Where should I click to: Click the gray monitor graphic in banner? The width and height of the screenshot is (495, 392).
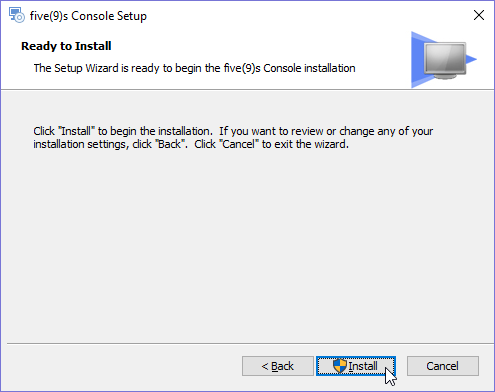coord(445,59)
